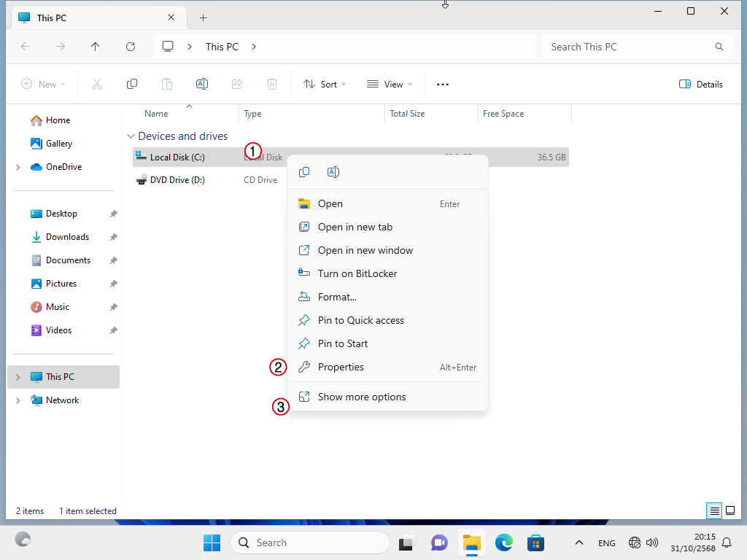Toggle the Details pane button

point(700,85)
